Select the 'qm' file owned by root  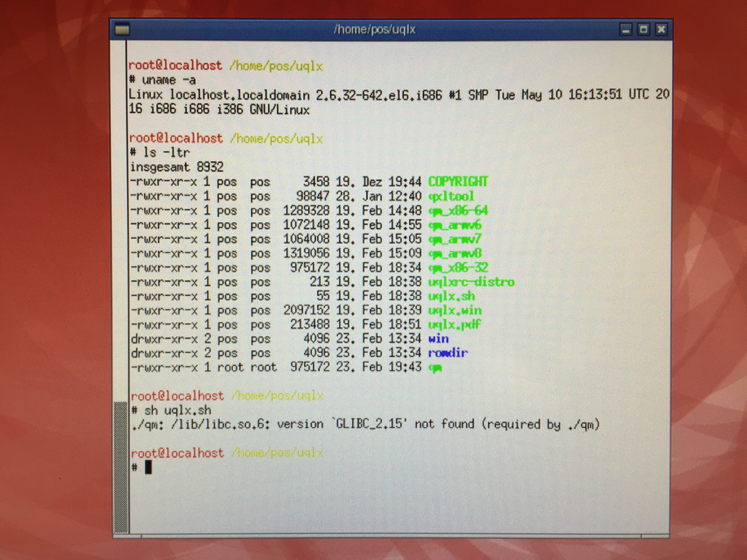435,368
